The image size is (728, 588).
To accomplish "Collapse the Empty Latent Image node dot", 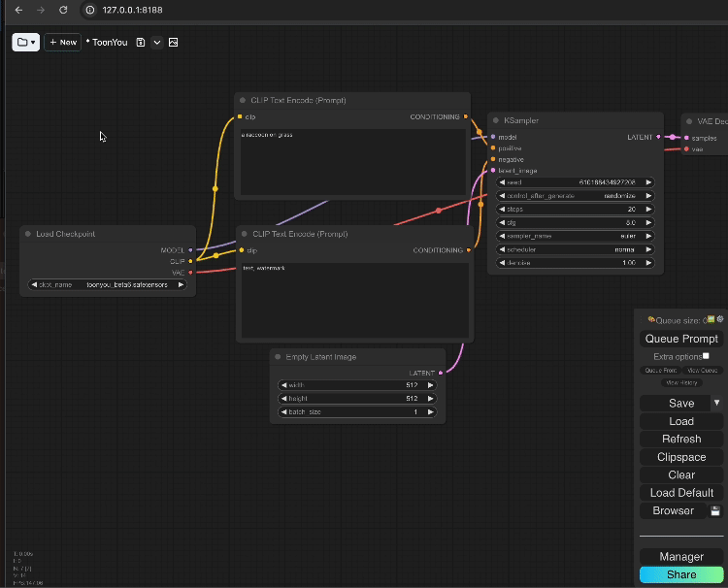I will pos(277,357).
